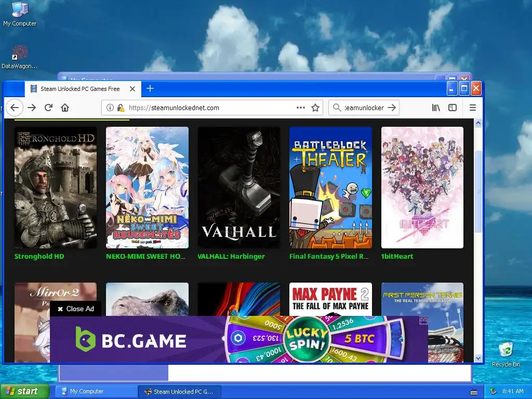Click the keyboard icon on the taskbar
532x399 pixels.
[474, 392]
